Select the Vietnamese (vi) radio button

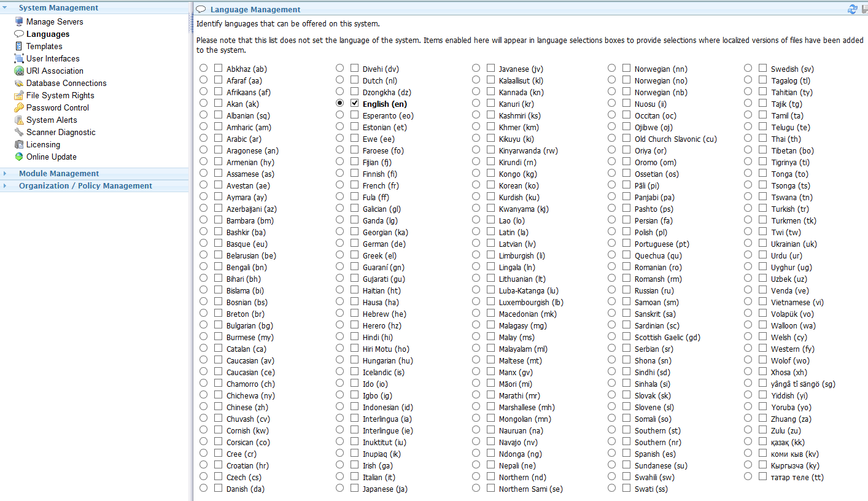(x=748, y=301)
